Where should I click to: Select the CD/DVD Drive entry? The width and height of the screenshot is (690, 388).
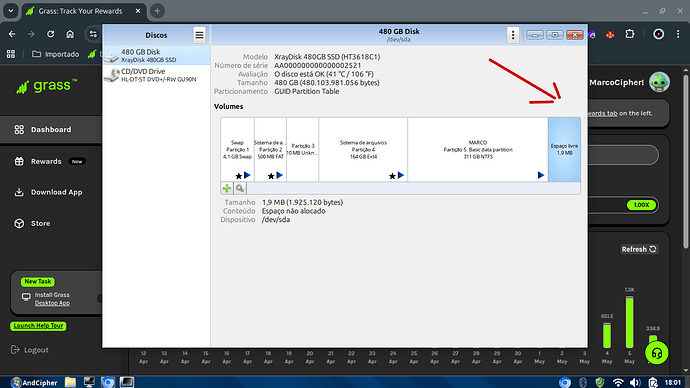(x=156, y=75)
